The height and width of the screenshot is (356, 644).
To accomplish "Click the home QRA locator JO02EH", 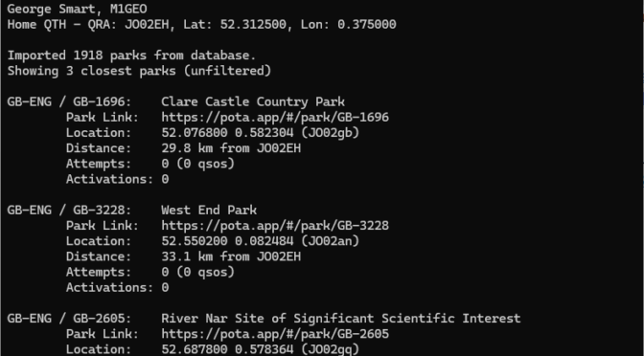I will tap(146, 25).
